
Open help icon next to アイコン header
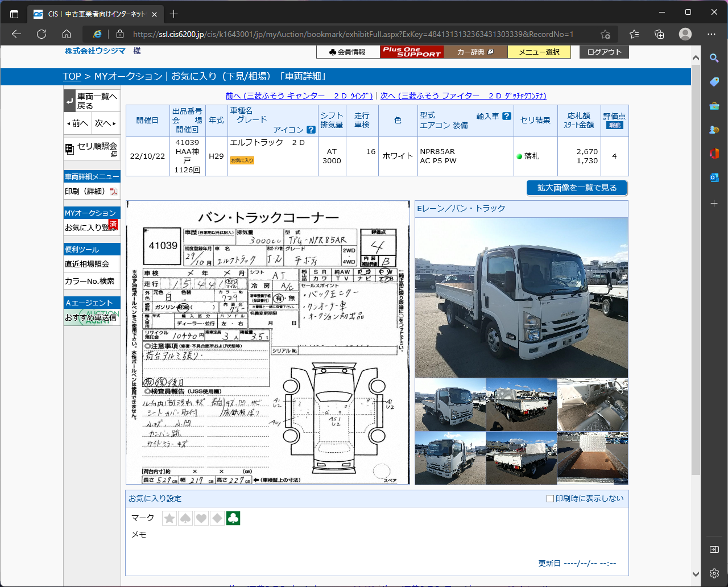(311, 130)
